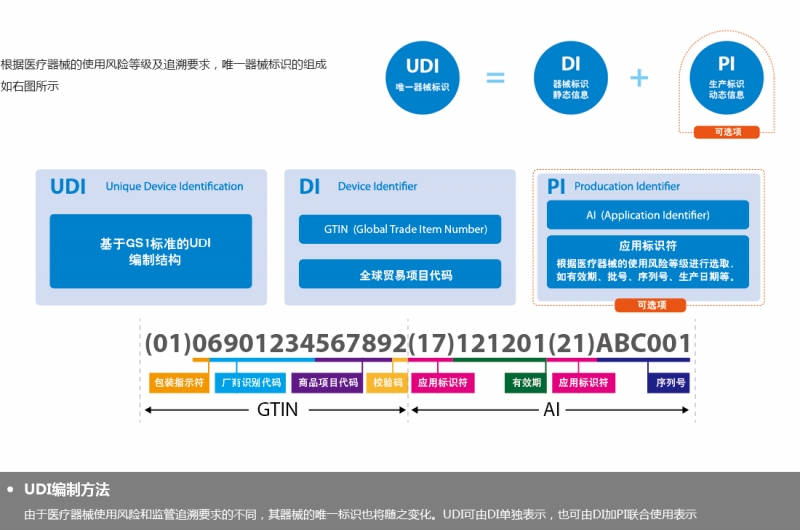Select the orange 包装指示符 tag

tap(178, 382)
